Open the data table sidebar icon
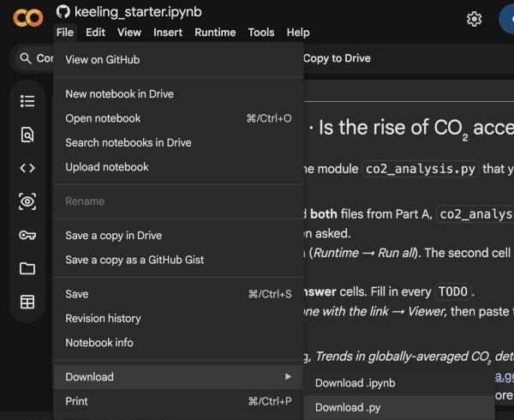This screenshot has height=420, width=514. [x=27, y=302]
